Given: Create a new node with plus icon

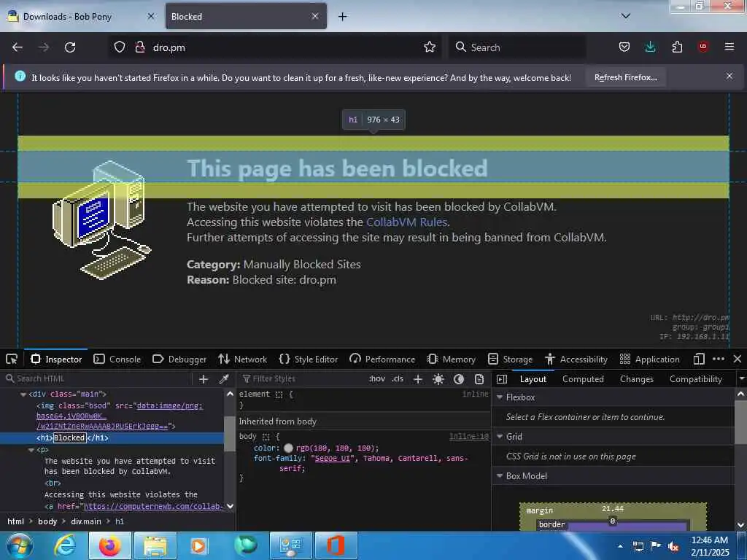Looking at the screenshot, I should click(x=204, y=379).
